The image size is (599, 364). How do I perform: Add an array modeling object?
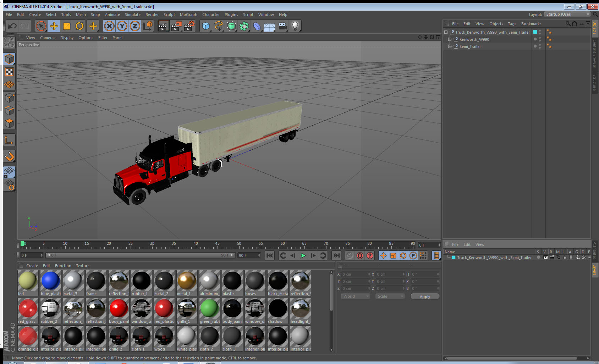(244, 26)
